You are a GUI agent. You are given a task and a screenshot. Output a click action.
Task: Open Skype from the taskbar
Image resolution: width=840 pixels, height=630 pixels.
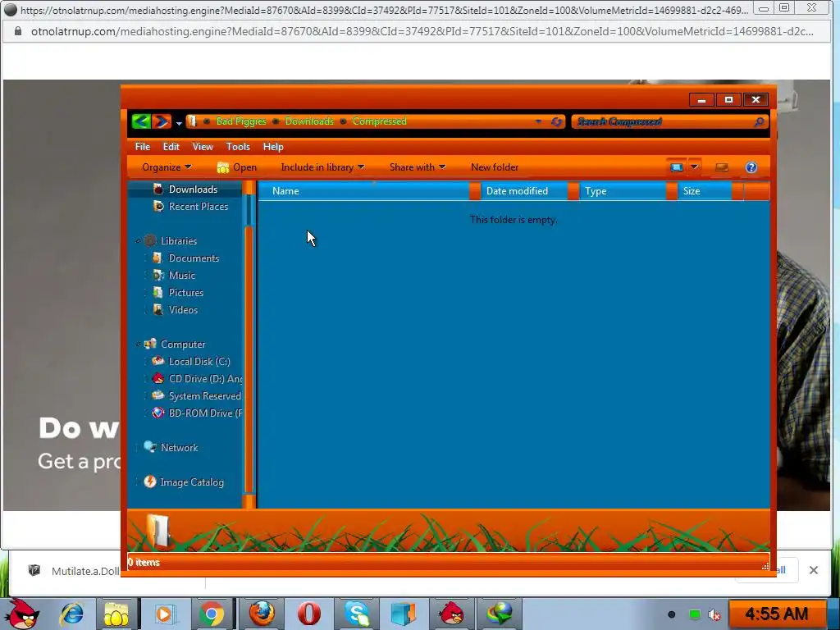coord(357,614)
